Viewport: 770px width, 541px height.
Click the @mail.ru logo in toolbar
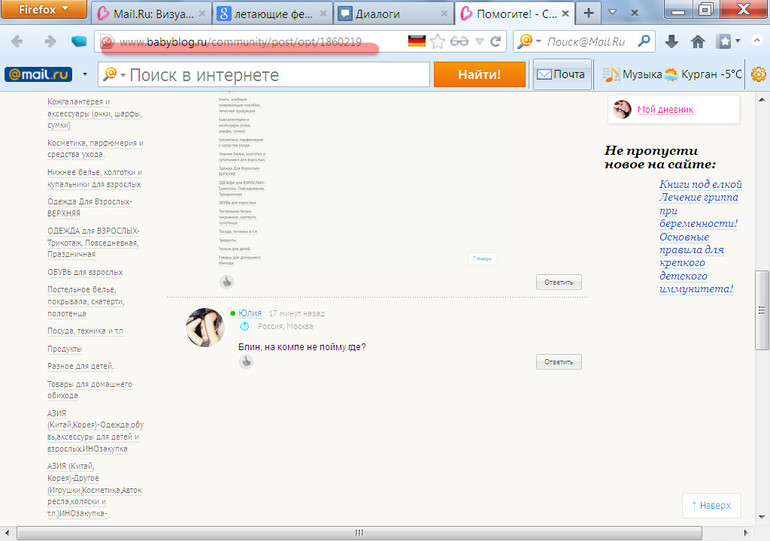pyautogui.click(x=38, y=75)
